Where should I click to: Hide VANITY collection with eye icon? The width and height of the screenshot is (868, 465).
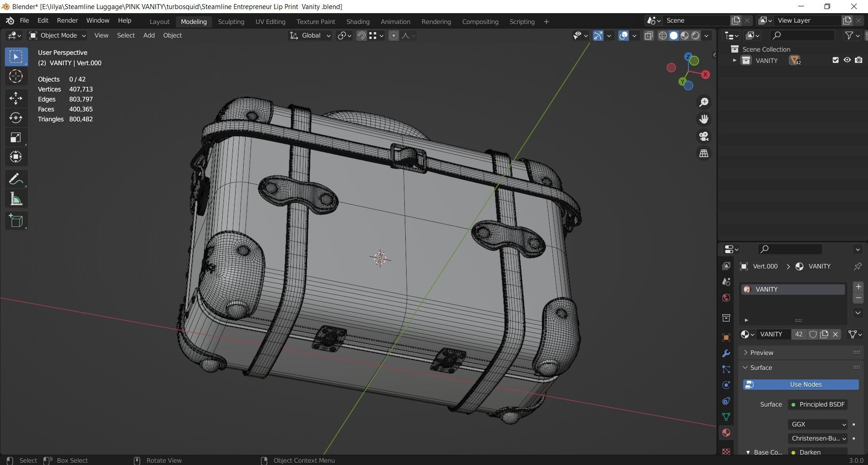(x=847, y=60)
